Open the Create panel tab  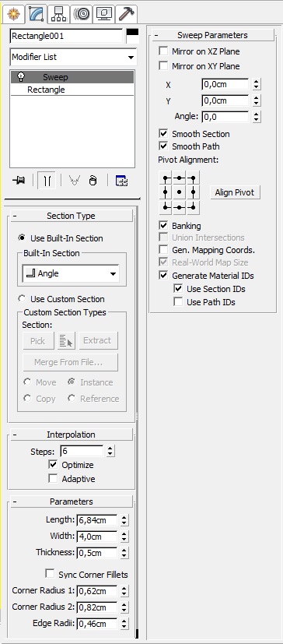pos(13,14)
